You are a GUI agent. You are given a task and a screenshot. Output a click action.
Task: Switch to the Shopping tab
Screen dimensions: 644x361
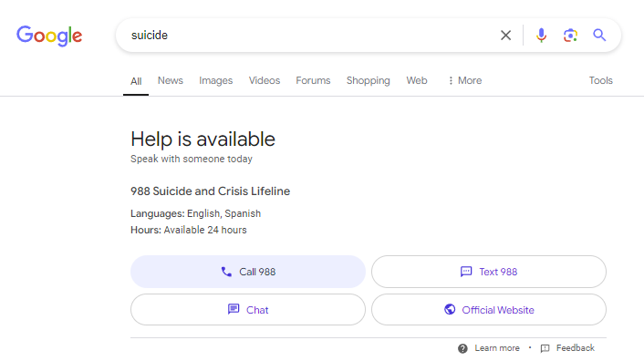coord(368,80)
